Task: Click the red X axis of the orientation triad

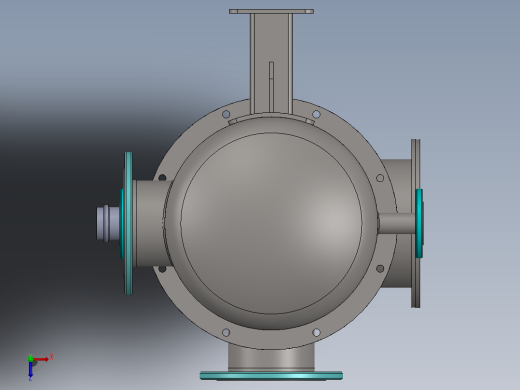Action: coord(41,359)
